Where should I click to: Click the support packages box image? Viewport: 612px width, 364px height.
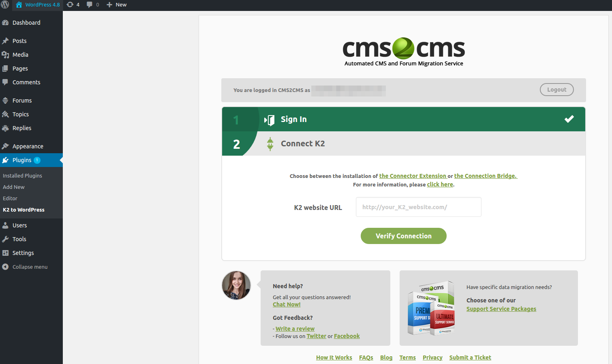tap(431, 308)
